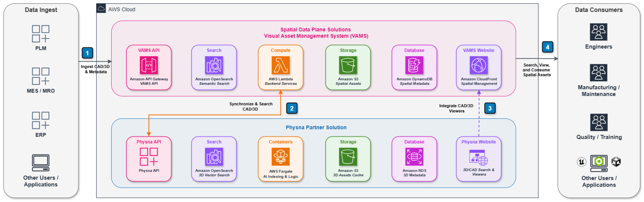Image resolution: width=644 pixels, height=202 pixels.
Task: Click the 'Storage' heading in the VAMS row
Action: (348, 50)
